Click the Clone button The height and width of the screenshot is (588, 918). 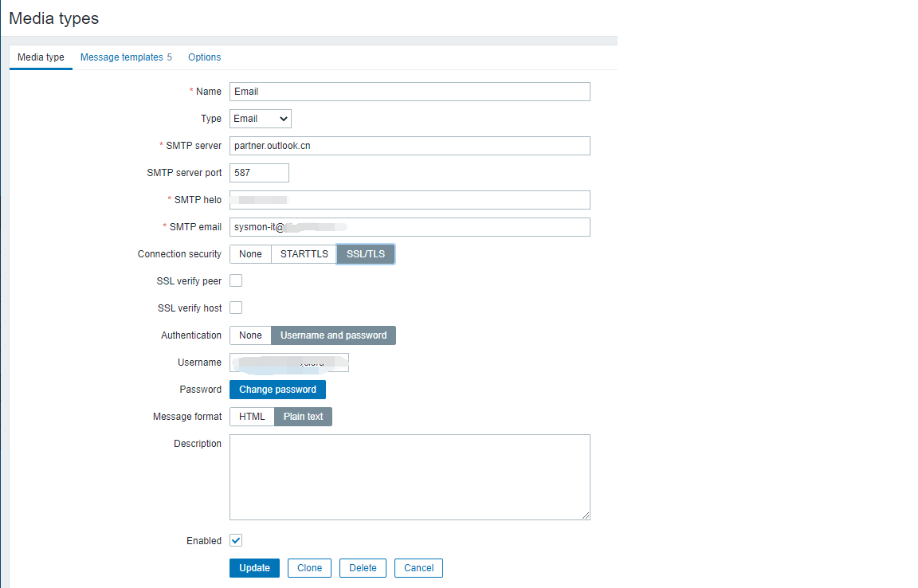tap(309, 568)
